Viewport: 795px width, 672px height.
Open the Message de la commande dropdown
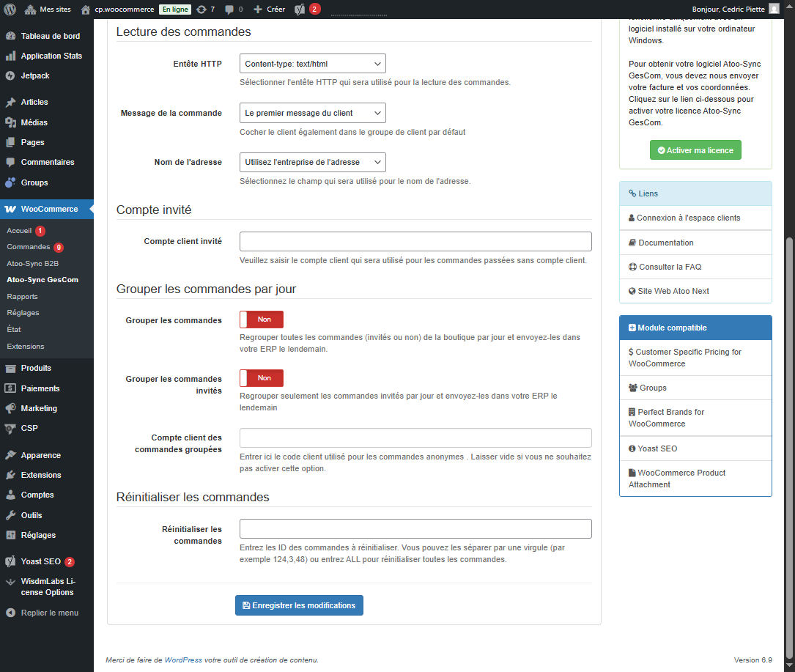312,113
